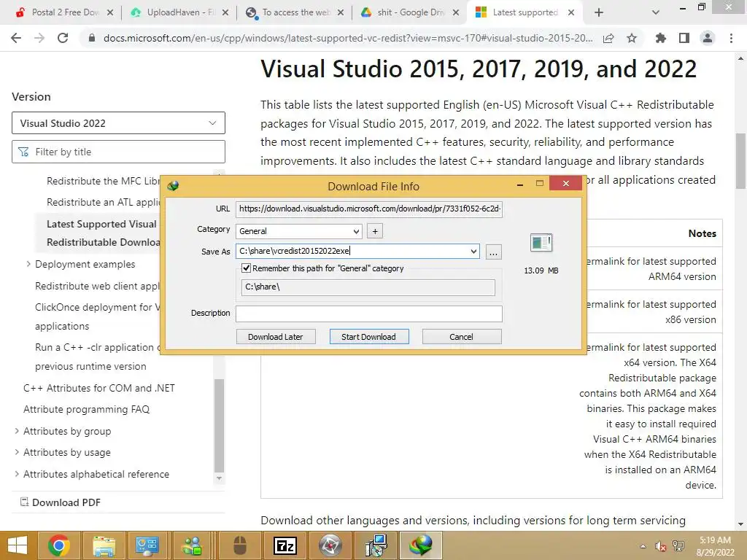This screenshot has height=560, width=747.
Task: Cancel the download dialog
Action: pos(461,337)
